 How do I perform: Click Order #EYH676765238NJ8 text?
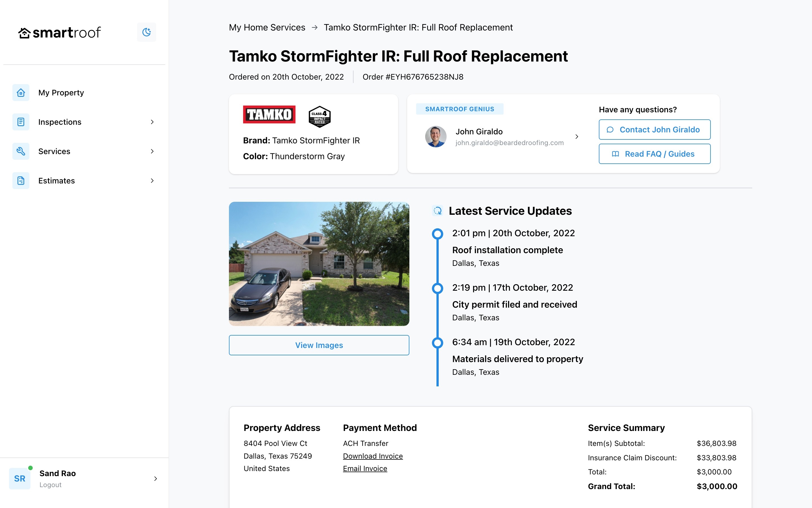point(413,77)
